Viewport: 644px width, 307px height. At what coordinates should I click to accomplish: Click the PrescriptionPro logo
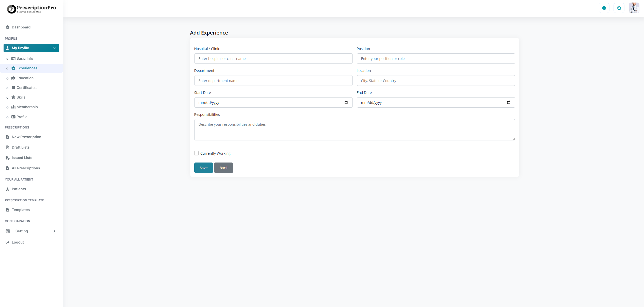(31, 9)
